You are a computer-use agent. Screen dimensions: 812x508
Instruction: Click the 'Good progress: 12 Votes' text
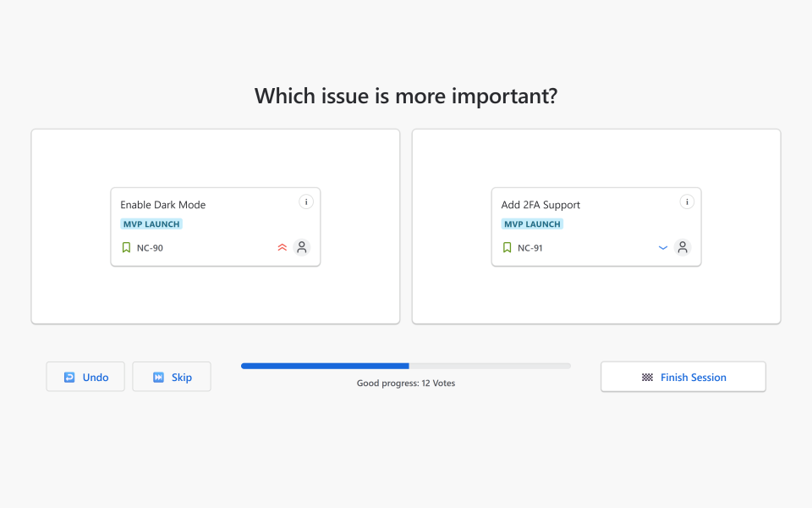406,383
